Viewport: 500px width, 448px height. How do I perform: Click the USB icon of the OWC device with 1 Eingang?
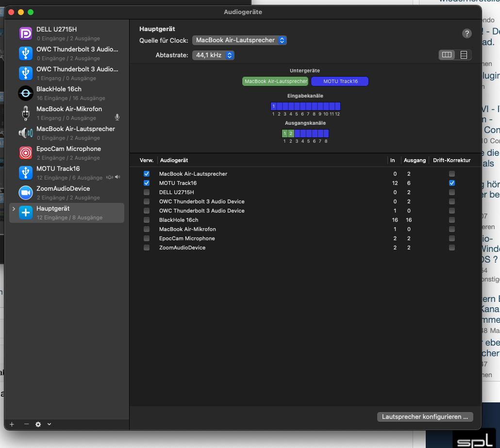[26, 73]
